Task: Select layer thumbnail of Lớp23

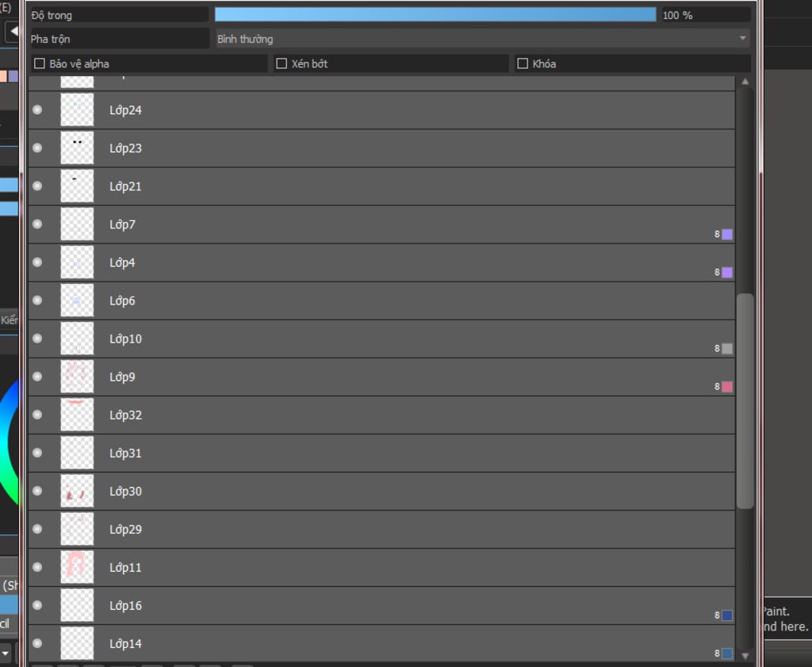Action: [77, 148]
